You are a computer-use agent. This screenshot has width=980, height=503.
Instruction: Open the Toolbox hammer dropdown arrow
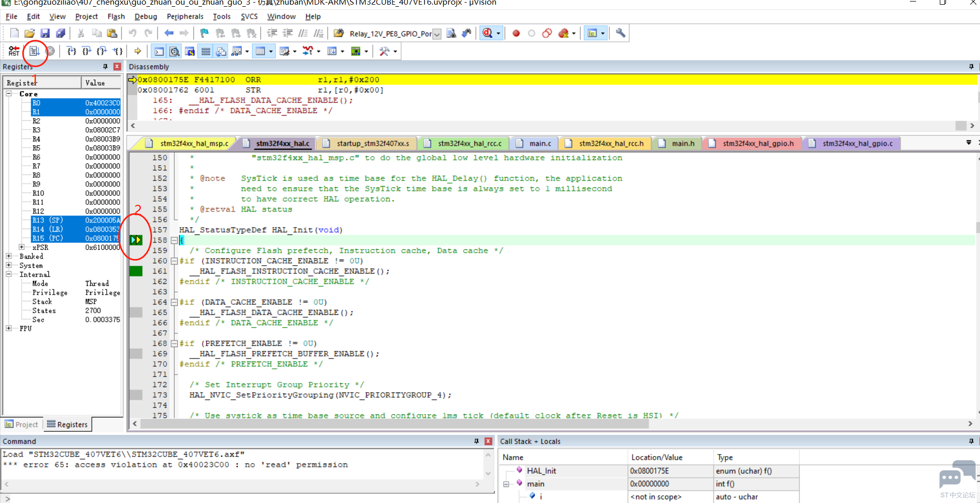(395, 51)
